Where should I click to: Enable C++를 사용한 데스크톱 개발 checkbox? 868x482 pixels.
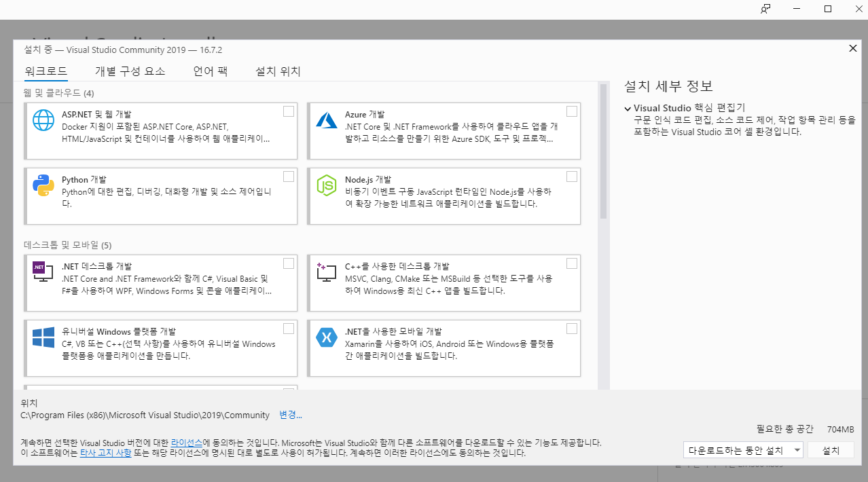click(572, 263)
